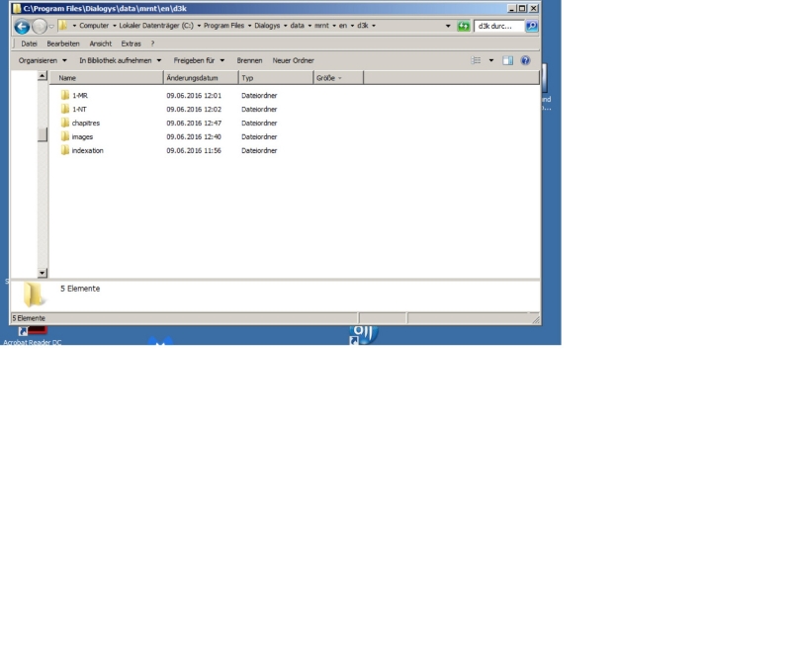Screen dimensions: 791x672
Task: Click the green refresh icon
Action: (464, 26)
